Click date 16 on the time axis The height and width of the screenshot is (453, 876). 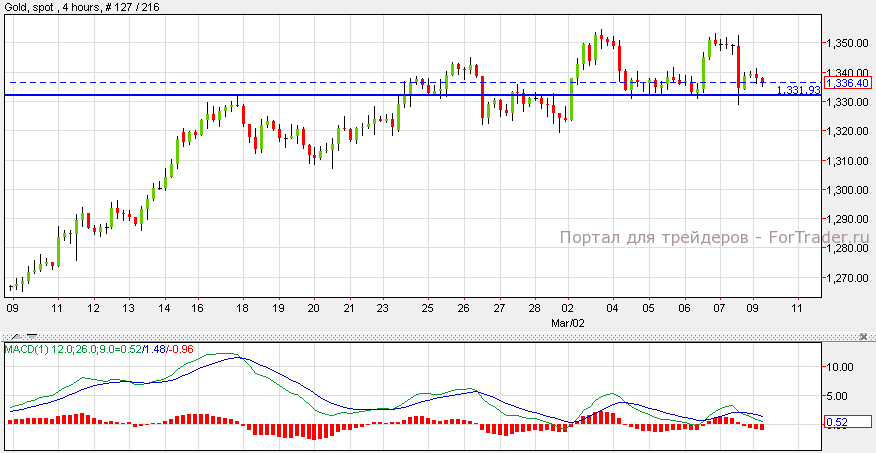click(199, 308)
